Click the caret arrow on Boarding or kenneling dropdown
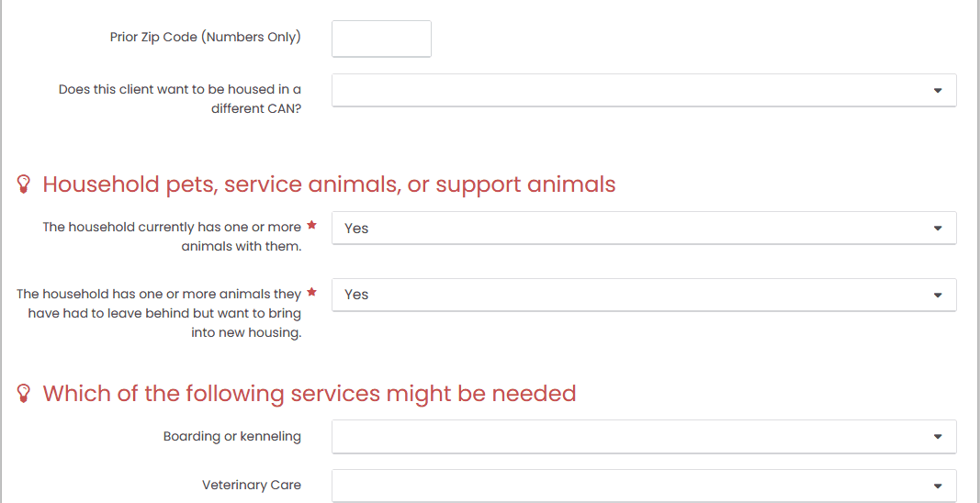Viewport: 980px width, 503px height. pyautogui.click(x=938, y=437)
